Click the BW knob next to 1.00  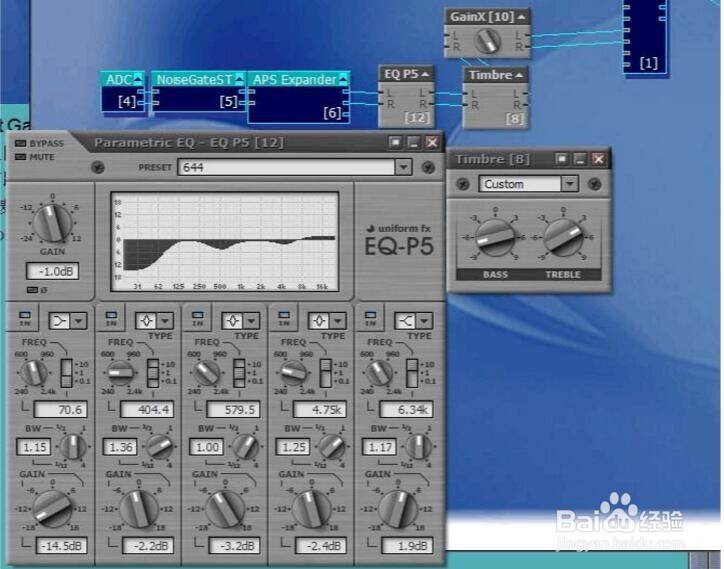[x=246, y=447]
